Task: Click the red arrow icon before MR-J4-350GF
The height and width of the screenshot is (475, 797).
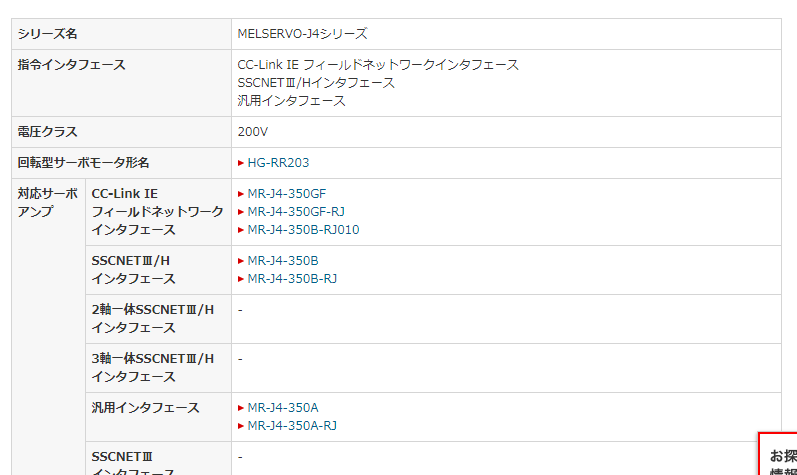Action: click(241, 194)
